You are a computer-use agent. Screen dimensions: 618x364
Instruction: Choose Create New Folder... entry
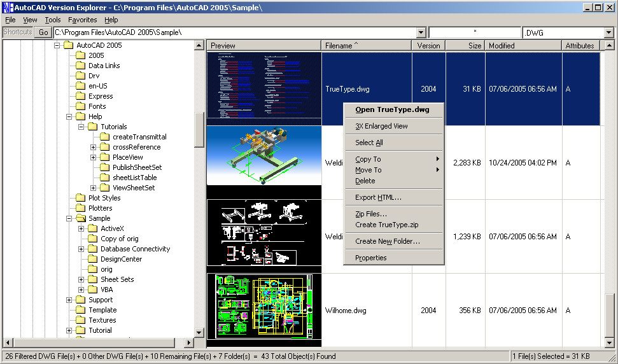click(394, 241)
